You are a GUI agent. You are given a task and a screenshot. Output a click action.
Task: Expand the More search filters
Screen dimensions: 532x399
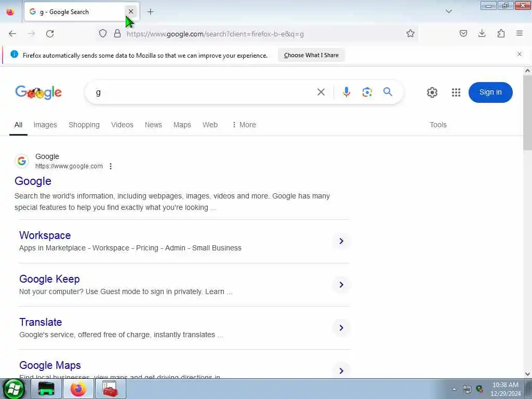pyautogui.click(x=244, y=125)
